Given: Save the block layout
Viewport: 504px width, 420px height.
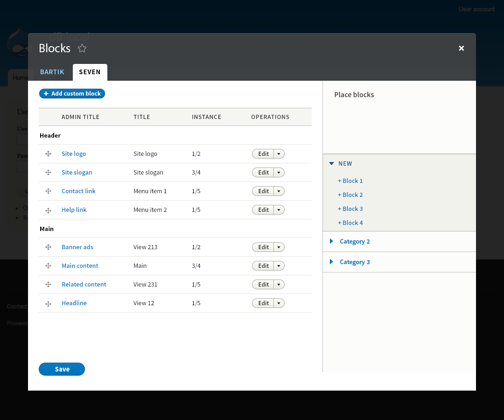Looking at the screenshot, I should click(x=62, y=369).
